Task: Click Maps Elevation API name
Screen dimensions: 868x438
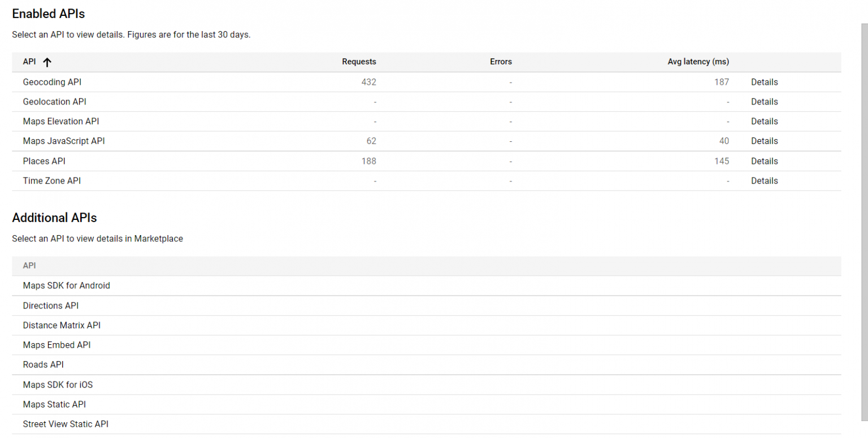Action: (x=61, y=122)
